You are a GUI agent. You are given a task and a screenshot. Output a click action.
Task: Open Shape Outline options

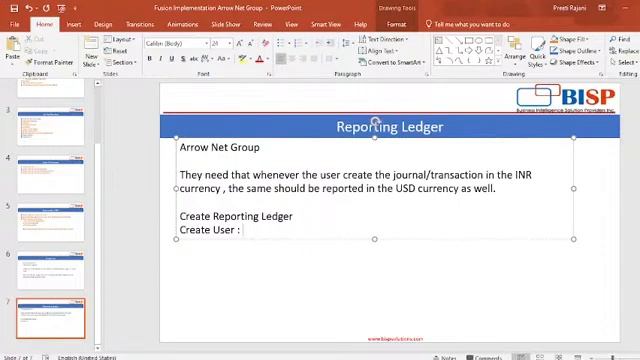click(x=576, y=51)
